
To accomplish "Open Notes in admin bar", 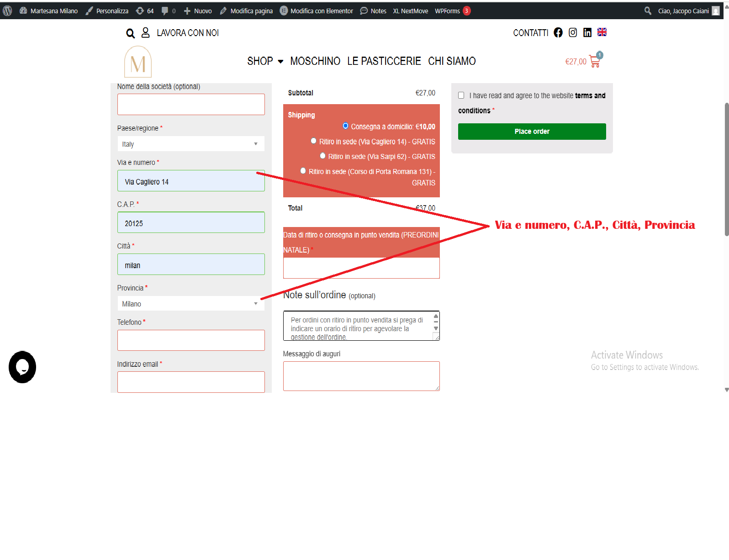I will [x=373, y=11].
